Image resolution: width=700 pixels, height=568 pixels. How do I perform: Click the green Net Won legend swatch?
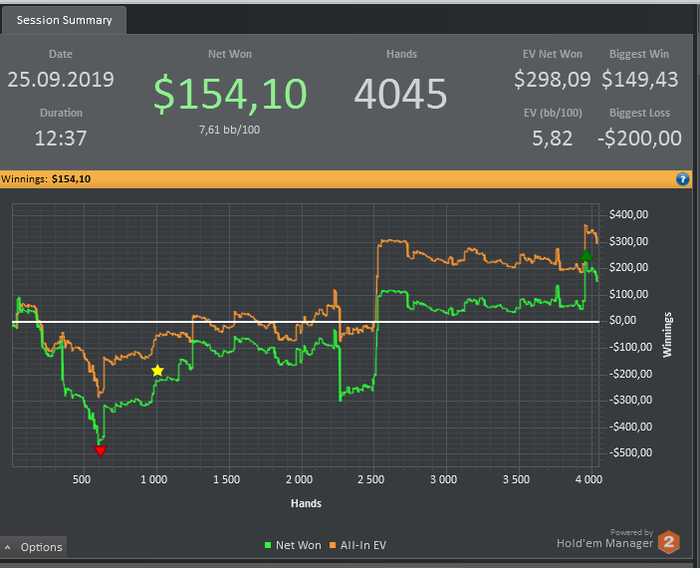(268, 545)
